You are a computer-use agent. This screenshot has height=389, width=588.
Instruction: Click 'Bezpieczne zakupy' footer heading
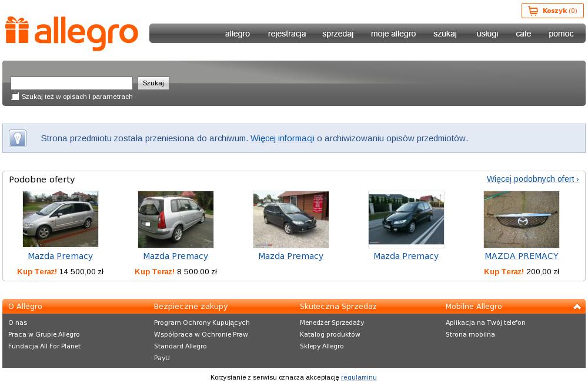[x=191, y=307]
